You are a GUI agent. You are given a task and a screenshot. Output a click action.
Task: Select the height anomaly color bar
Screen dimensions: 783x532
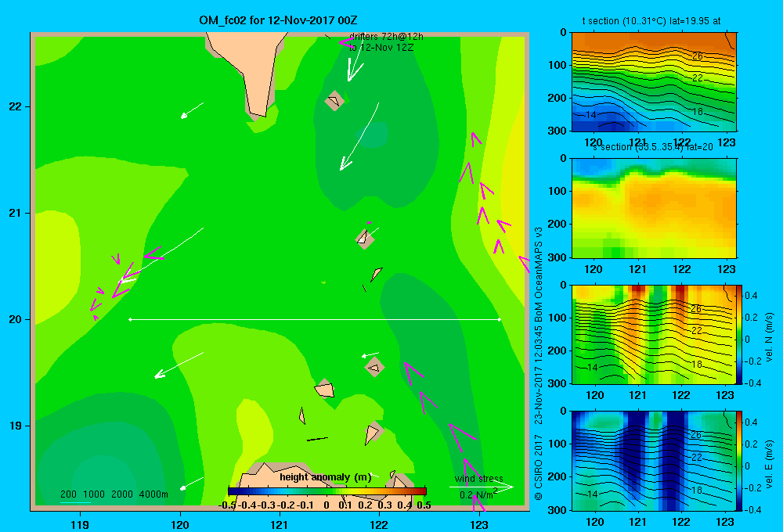pos(327,491)
